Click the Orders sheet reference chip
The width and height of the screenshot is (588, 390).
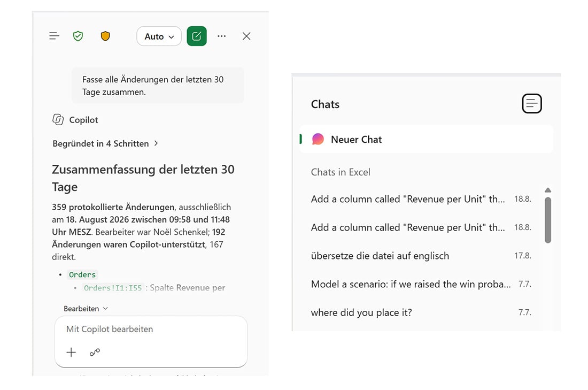[82, 274]
